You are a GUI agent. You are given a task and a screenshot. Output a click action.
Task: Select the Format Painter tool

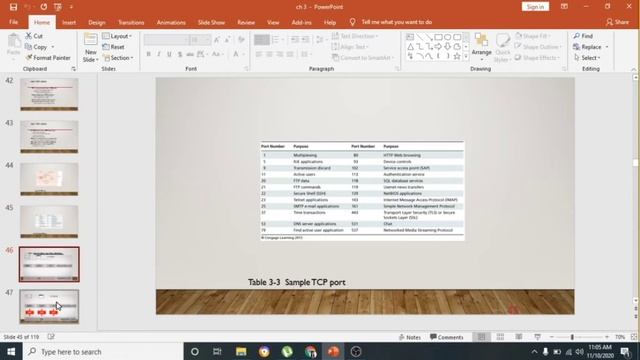[x=48, y=58]
